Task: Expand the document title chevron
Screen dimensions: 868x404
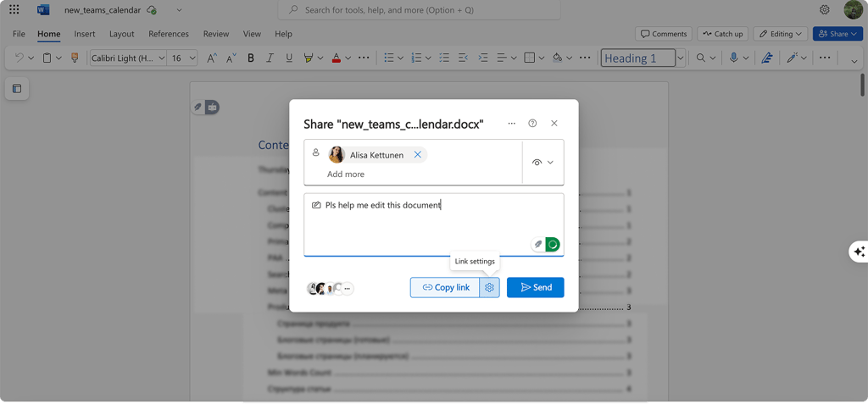Action: click(x=179, y=10)
